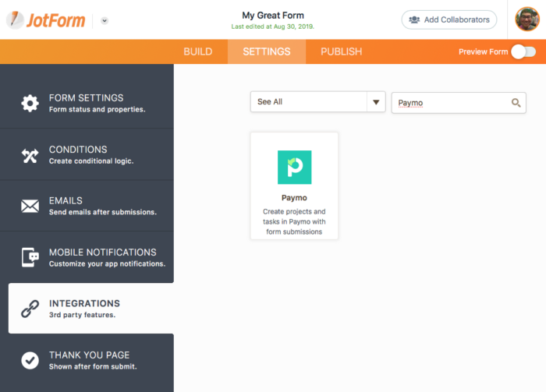Viewport: 546px width, 392px height.
Task: Click the Thank You Page checkmark icon
Action: pos(30,360)
